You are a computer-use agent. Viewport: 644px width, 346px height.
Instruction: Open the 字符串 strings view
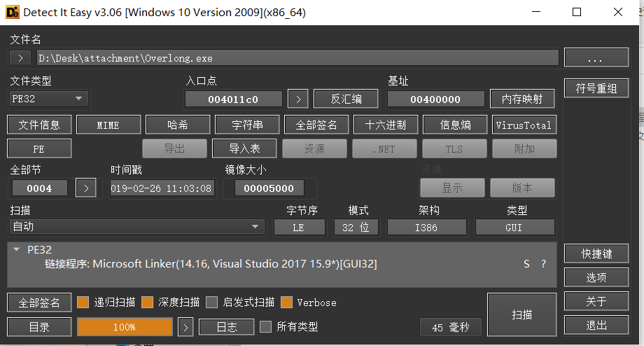click(247, 125)
